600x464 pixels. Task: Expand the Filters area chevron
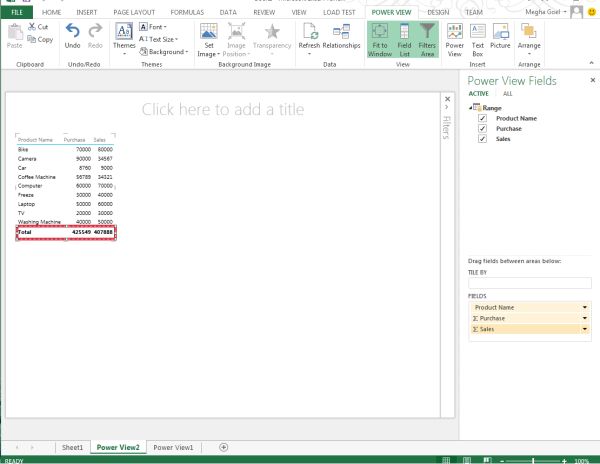click(447, 107)
